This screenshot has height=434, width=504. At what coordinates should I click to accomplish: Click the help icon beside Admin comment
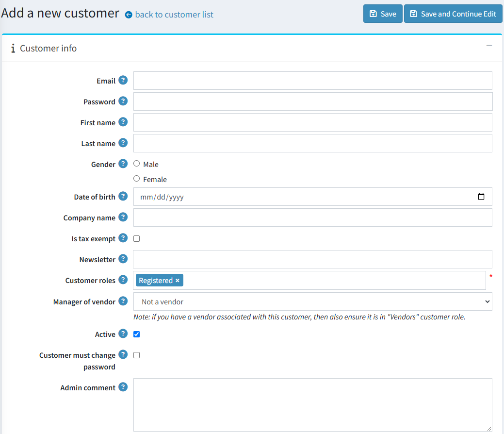[123, 387]
